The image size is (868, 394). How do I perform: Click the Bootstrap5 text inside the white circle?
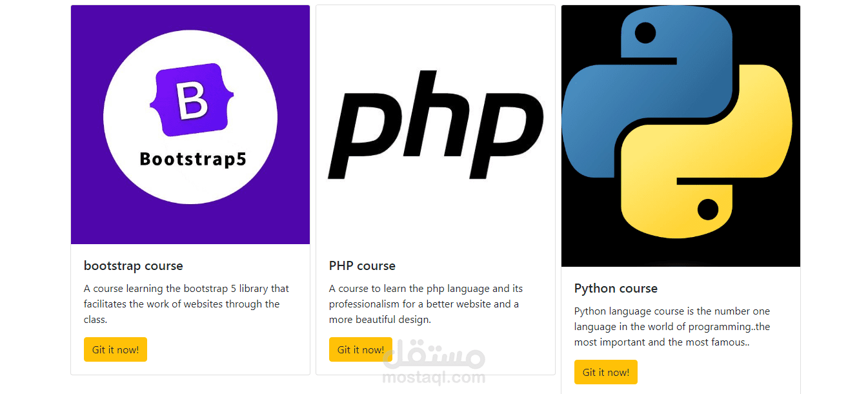coord(193,159)
